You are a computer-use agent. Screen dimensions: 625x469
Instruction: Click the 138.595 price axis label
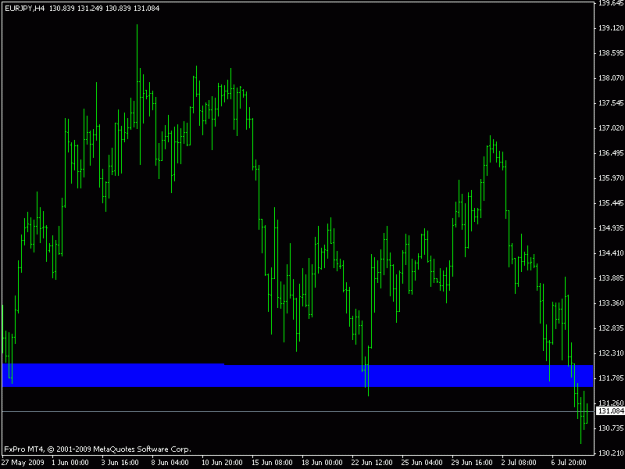click(611, 53)
